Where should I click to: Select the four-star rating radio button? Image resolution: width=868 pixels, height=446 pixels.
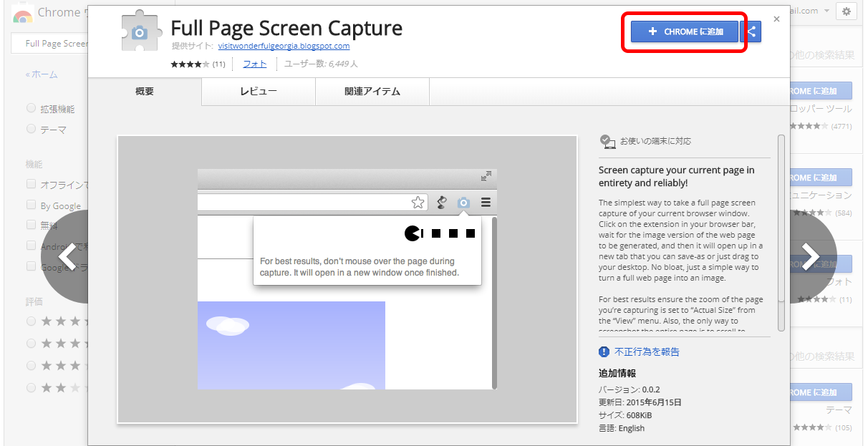pyautogui.click(x=31, y=343)
